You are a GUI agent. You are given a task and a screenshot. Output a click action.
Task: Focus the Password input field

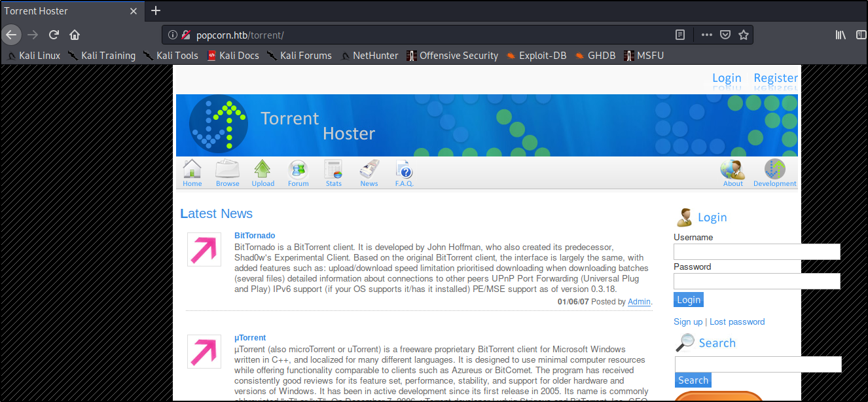(x=757, y=282)
